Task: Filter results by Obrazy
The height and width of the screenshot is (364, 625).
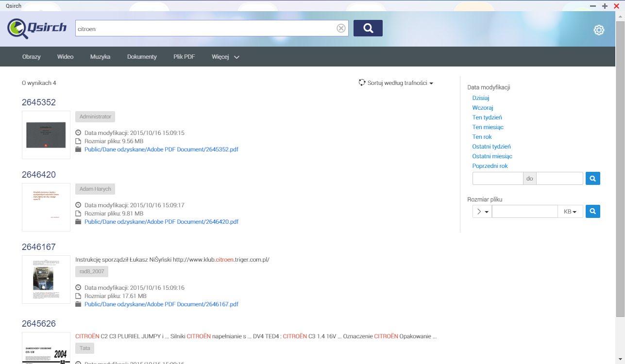Action: coord(32,57)
